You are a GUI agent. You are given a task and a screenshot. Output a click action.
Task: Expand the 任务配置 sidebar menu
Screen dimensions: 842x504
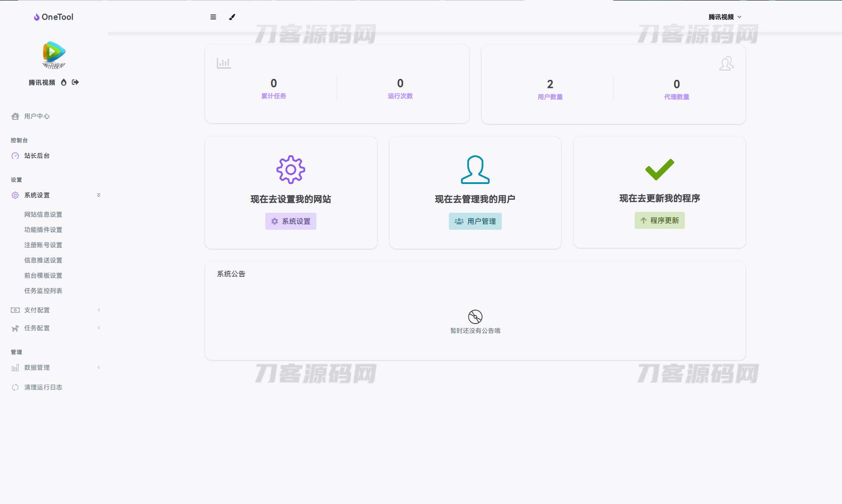tap(56, 328)
